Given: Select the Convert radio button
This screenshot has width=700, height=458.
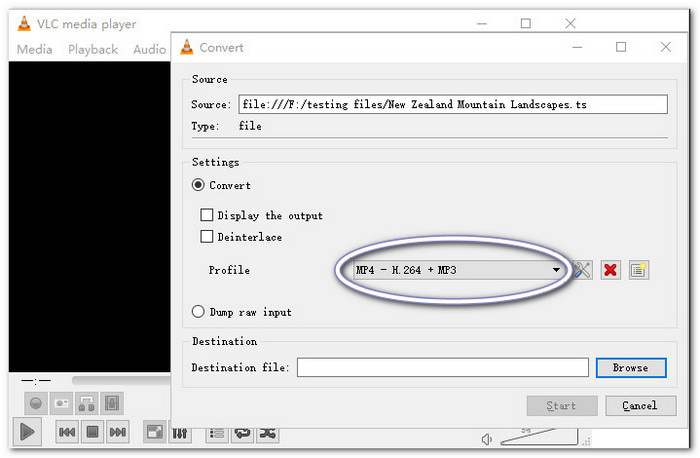Looking at the screenshot, I should click(198, 185).
